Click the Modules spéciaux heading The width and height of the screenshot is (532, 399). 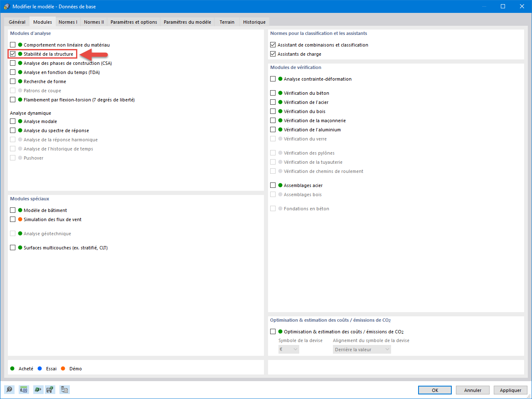click(30, 199)
